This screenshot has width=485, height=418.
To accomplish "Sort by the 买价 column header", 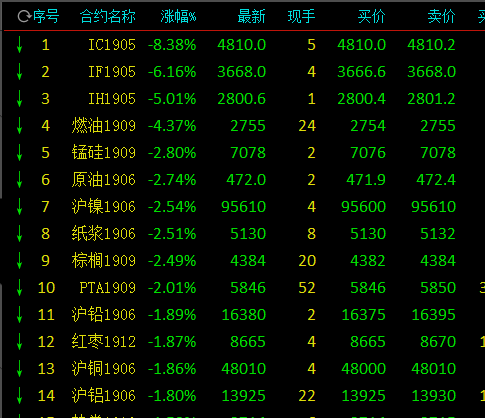I will [372, 16].
